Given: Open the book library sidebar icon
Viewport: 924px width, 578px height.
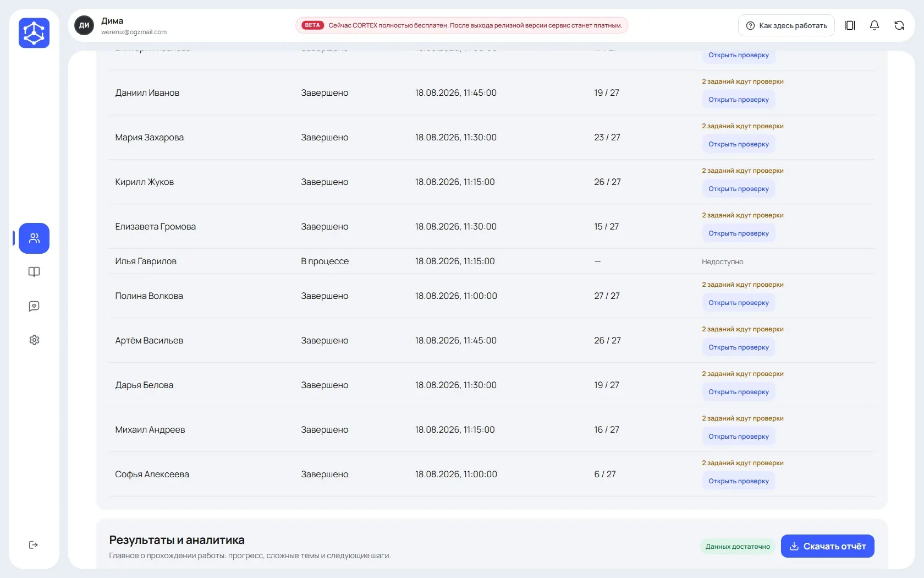Looking at the screenshot, I should click(x=34, y=272).
